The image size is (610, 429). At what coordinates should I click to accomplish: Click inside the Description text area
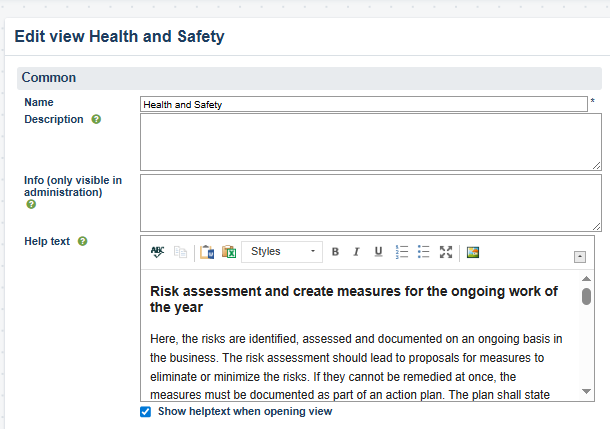pos(370,141)
